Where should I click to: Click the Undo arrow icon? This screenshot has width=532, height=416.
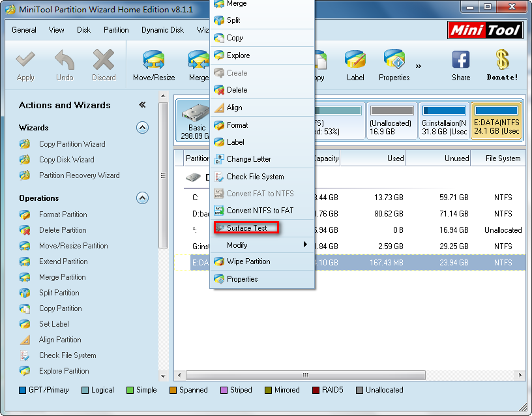point(65,60)
